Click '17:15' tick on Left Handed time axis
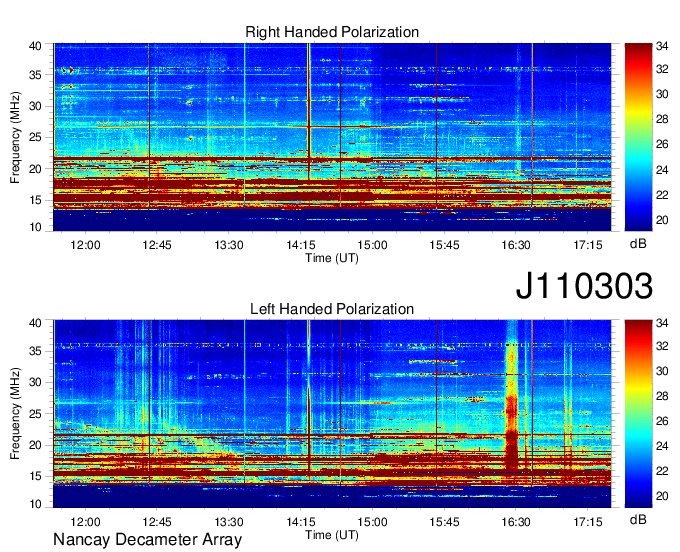This screenshot has width=680, height=552. coord(588,522)
